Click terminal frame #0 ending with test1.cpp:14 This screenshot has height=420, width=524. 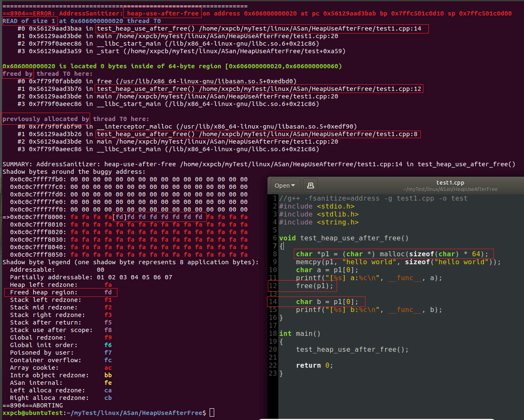[219, 28]
